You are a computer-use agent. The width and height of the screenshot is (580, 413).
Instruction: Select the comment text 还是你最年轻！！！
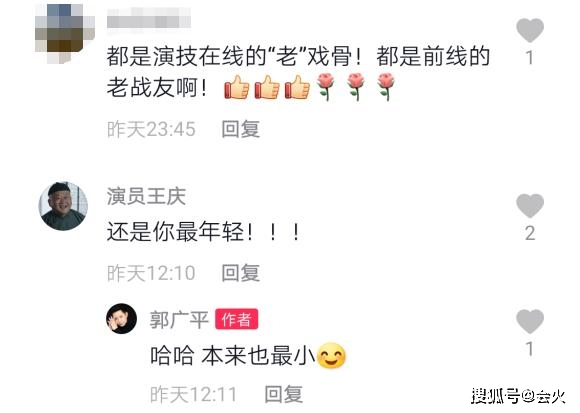point(203,232)
